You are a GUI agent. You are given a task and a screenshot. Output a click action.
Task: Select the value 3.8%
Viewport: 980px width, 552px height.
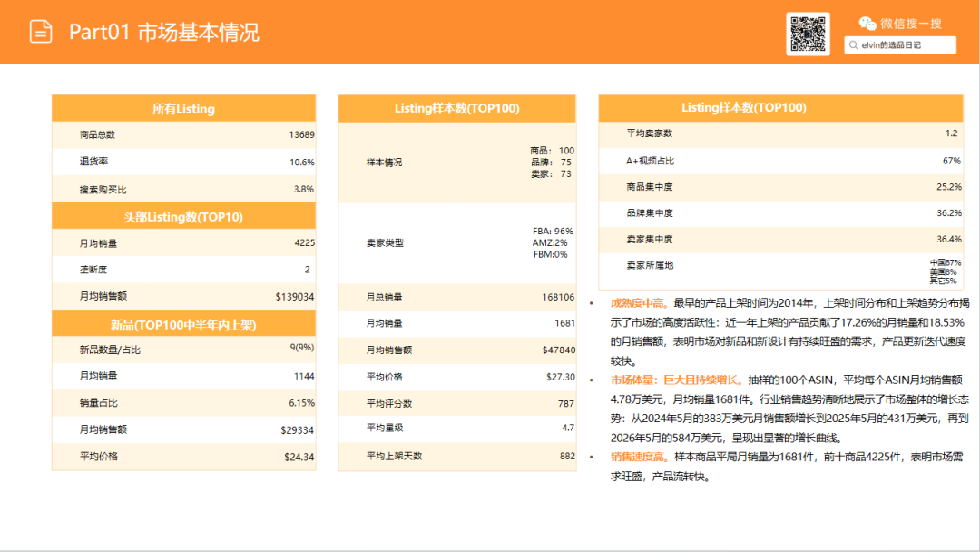304,189
